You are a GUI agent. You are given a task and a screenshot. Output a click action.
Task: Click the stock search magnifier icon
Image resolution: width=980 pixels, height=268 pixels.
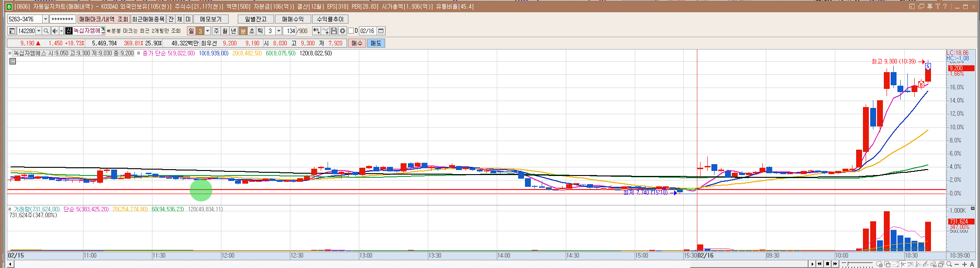point(46,31)
